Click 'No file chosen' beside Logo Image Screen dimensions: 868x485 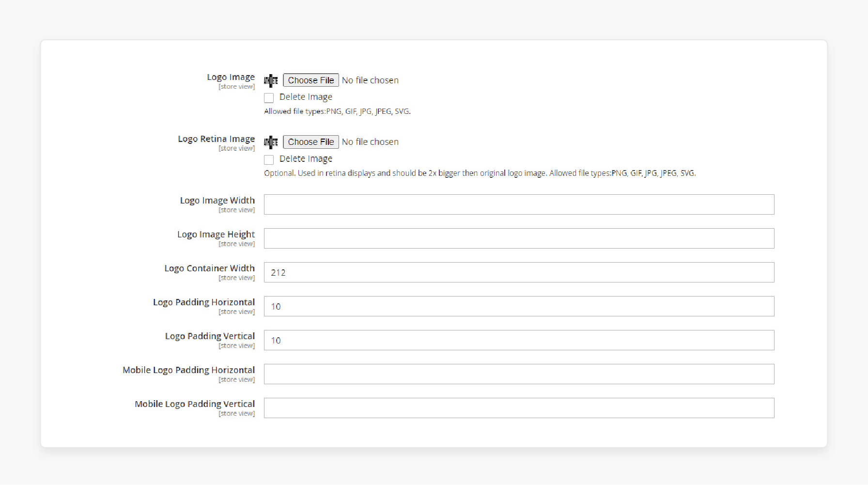tap(370, 80)
